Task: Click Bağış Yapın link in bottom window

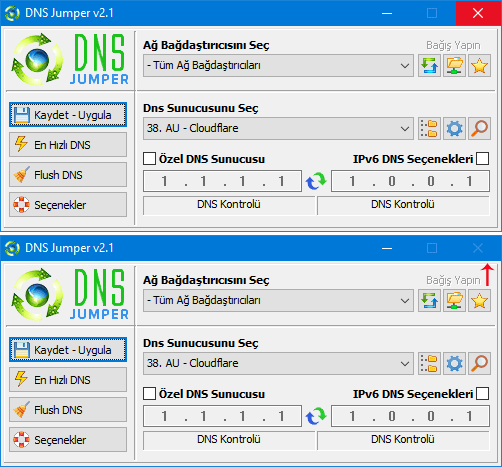Action: [x=453, y=280]
